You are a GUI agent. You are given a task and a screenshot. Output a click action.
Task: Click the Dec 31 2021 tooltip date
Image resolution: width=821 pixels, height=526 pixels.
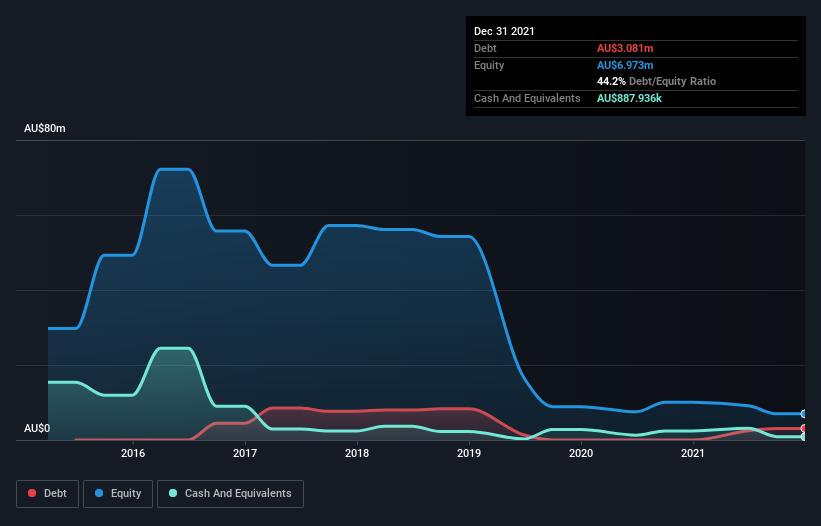(504, 31)
